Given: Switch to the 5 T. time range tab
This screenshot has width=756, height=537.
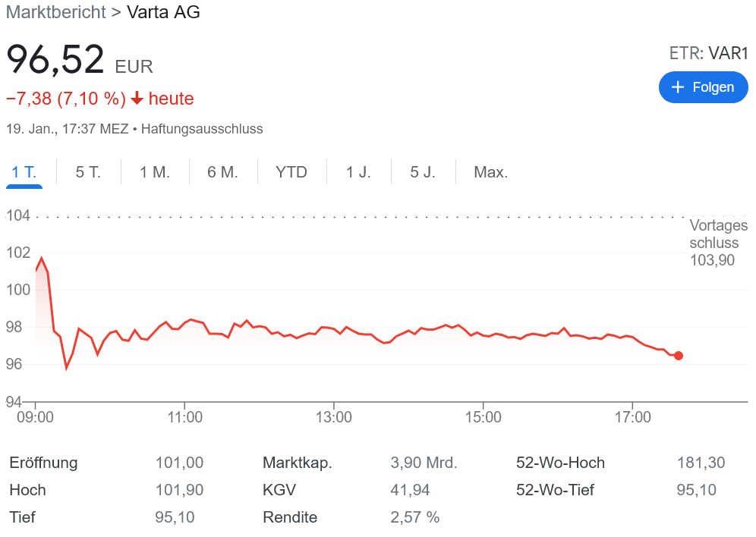Looking at the screenshot, I should (88, 172).
